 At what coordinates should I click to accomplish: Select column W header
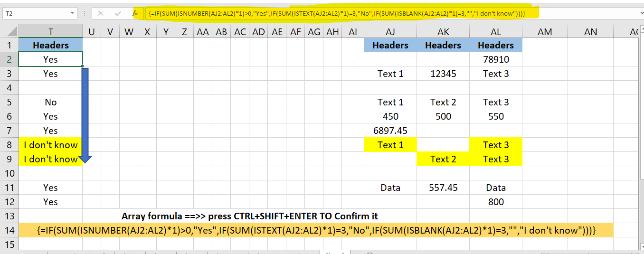129,32
